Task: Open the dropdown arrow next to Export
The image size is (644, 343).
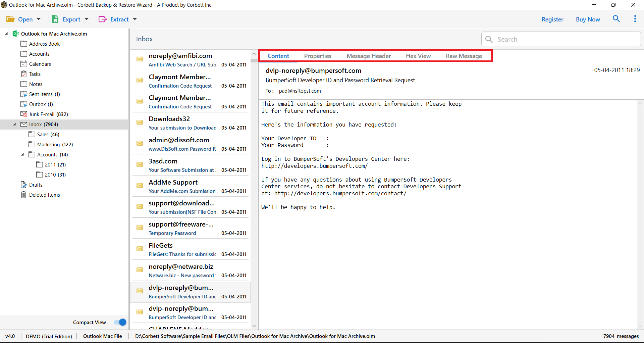Action: [x=87, y=19]
